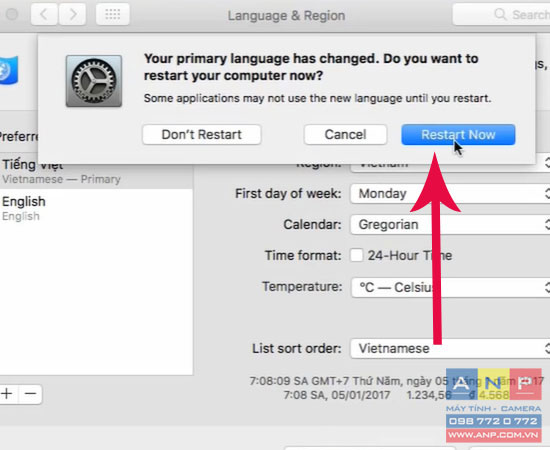This screenshot has height=450, width=550.
Task: Open Temperature Celsius dropdown
Action: (x=450, y=288)
